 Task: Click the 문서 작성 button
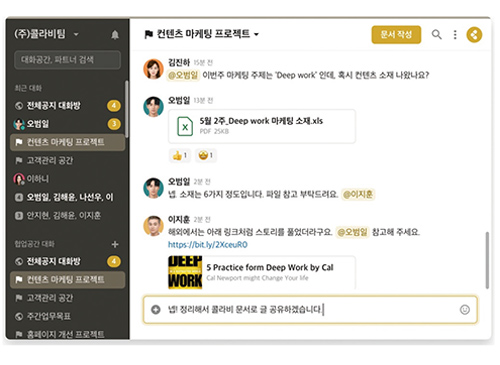(396, 34)
